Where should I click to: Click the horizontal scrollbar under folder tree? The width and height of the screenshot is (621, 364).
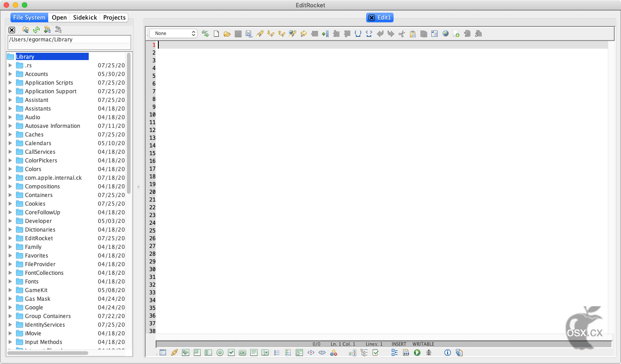pos(47,353)
